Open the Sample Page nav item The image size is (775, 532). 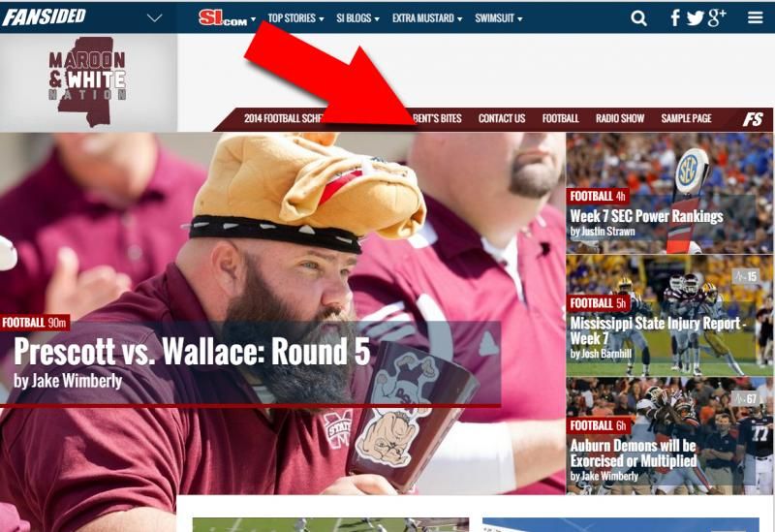[x=686, y=118]
